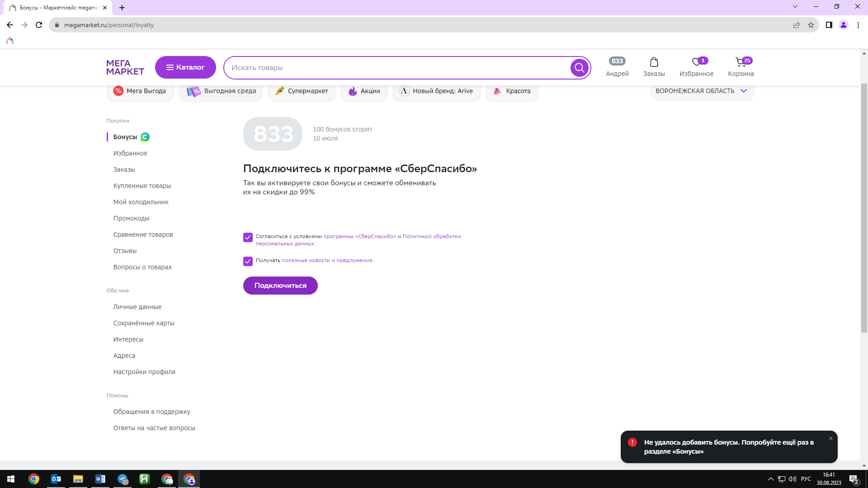
Task: Open the Windows Start menu
Action: pos(11,479)
